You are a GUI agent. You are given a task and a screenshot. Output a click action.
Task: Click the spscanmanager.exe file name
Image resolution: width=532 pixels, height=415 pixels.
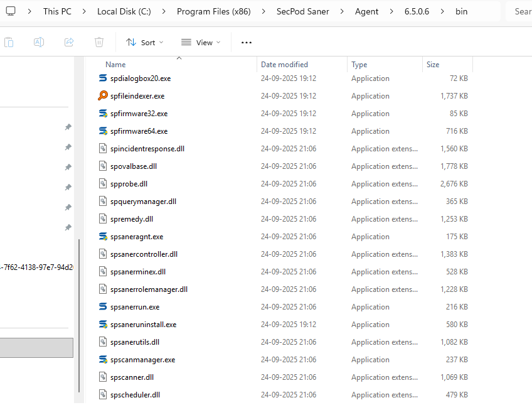[x=143, y=360]
